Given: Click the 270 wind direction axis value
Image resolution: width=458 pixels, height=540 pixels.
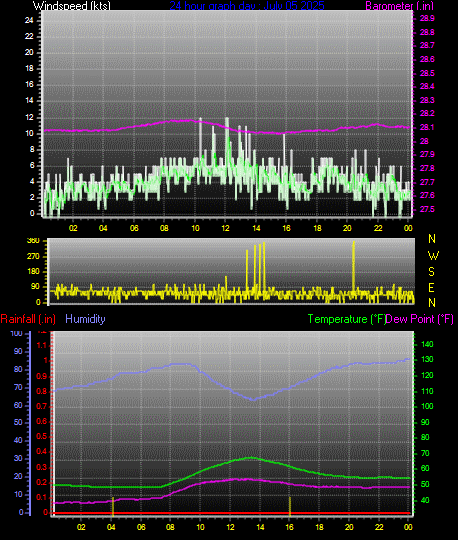Looking at the screenshot, I should [33, 257].
